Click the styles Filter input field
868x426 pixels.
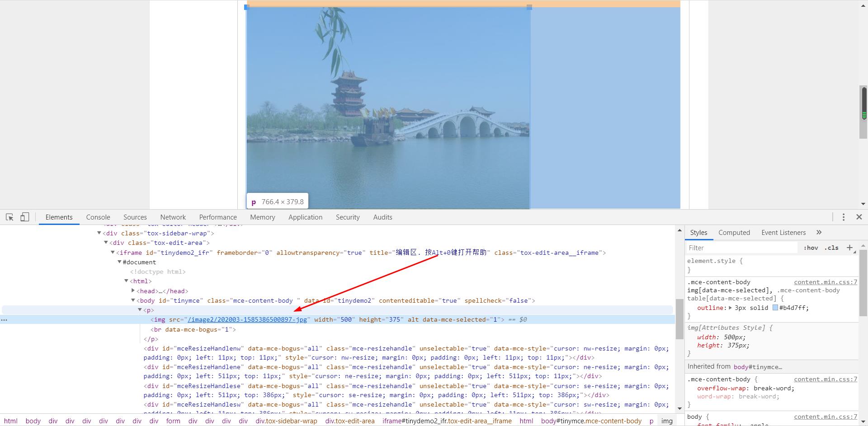741,248
